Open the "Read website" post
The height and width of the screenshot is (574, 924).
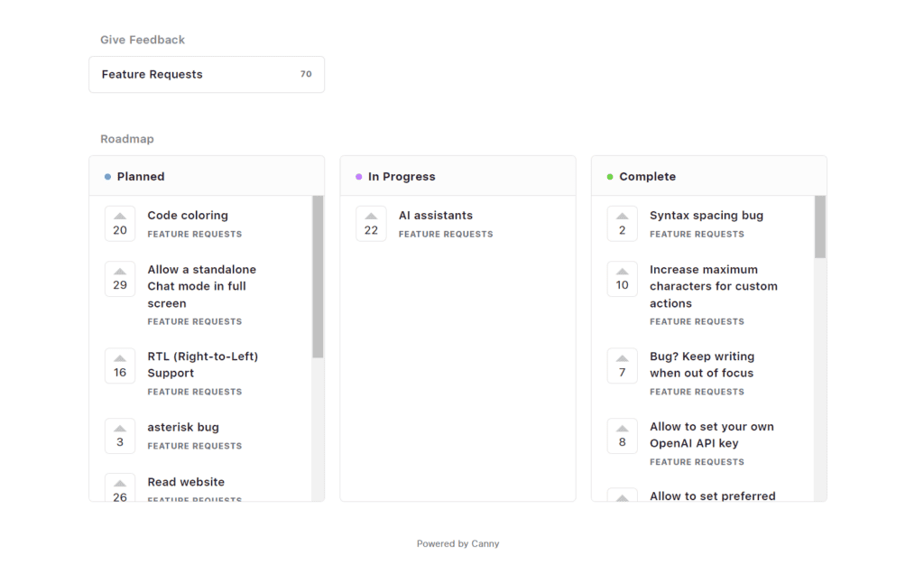click(x=186, y=482)
